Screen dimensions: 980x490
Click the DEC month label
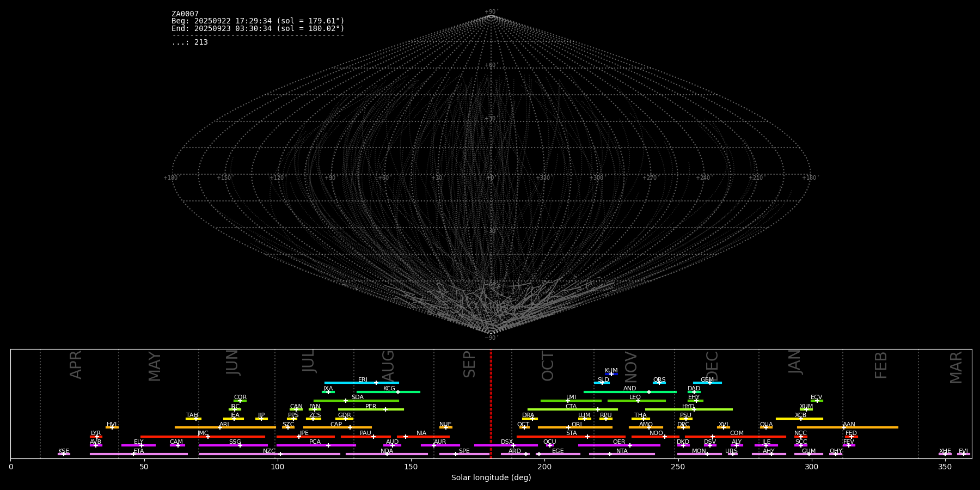[712, 366]
